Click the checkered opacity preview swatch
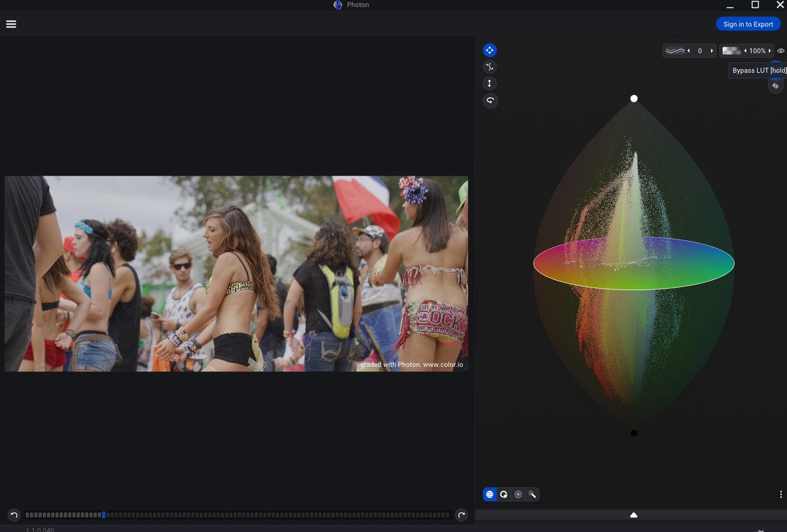Image resolution: width=787 pixels, height=532 pixels. (x=731, y=51)
